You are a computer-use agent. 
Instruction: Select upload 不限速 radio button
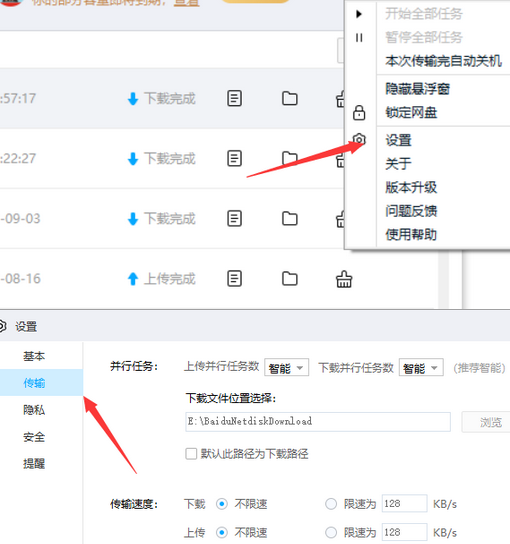click(x=222, y=532)
